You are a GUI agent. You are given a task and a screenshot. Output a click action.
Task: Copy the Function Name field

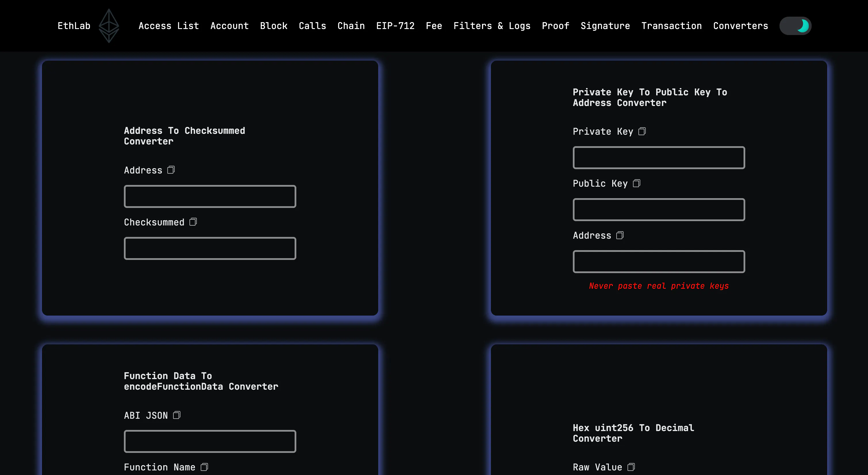tap(205, 467)
